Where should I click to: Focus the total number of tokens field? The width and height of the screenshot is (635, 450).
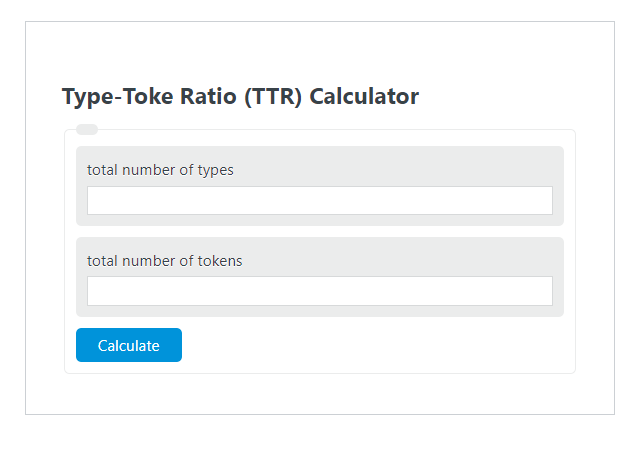tap(320, 291)
